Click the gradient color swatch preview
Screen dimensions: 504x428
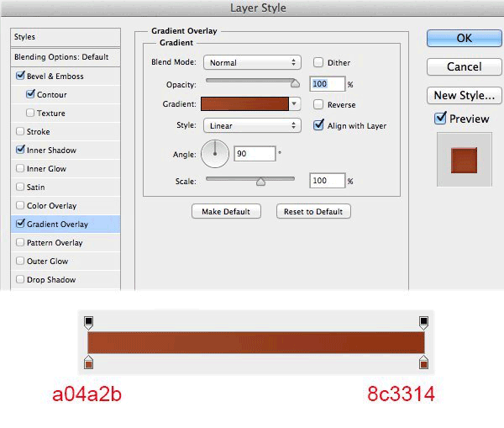click(x=244, y=104)
